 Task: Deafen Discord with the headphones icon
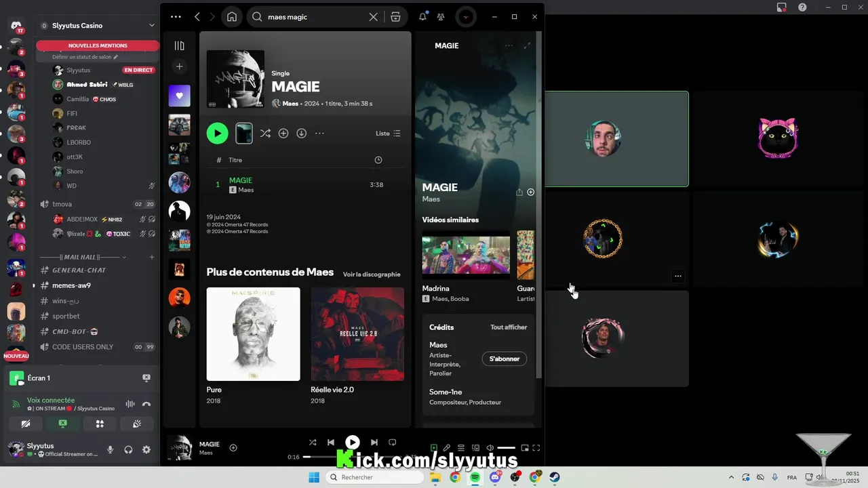(128, 450)
